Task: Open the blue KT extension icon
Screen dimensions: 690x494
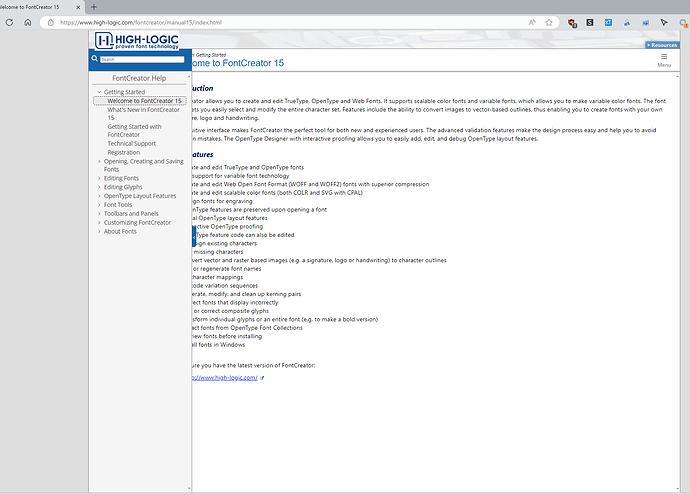Action: (608, 22)
